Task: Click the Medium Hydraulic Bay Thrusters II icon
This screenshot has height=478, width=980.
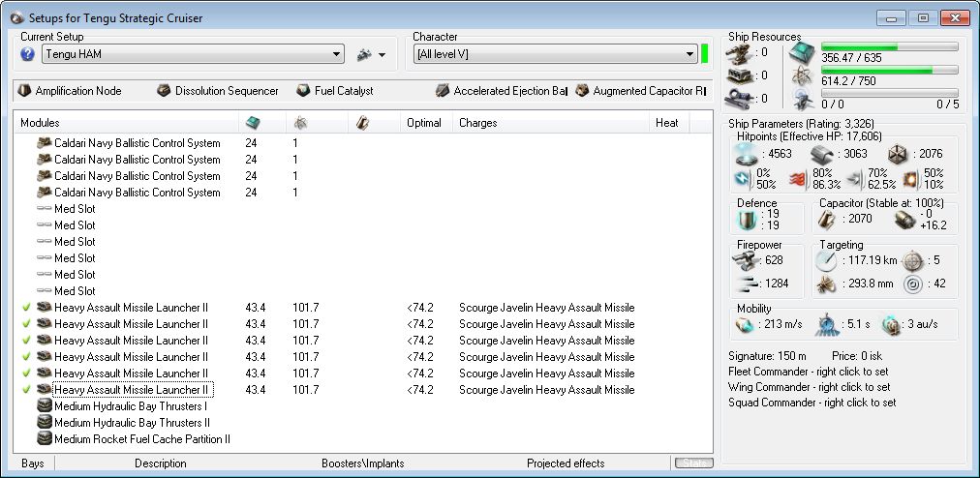Action: coord(44,423)
